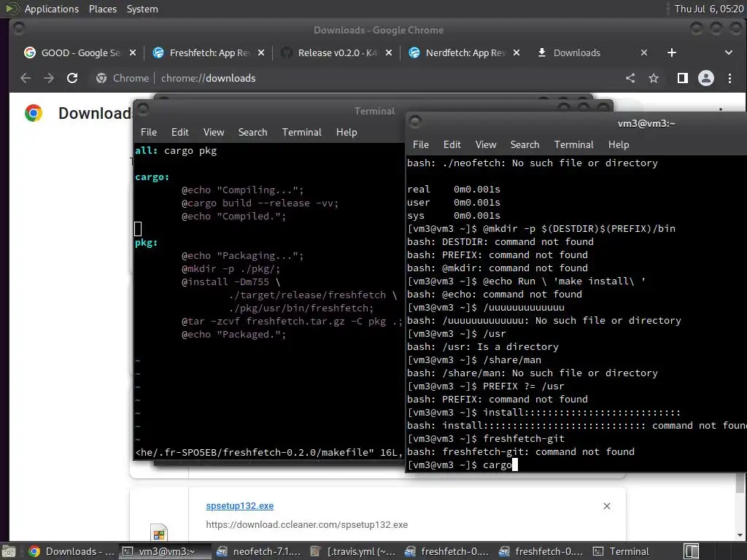
Task: Go forward in Chrome
Action: (x=49, y=78)
